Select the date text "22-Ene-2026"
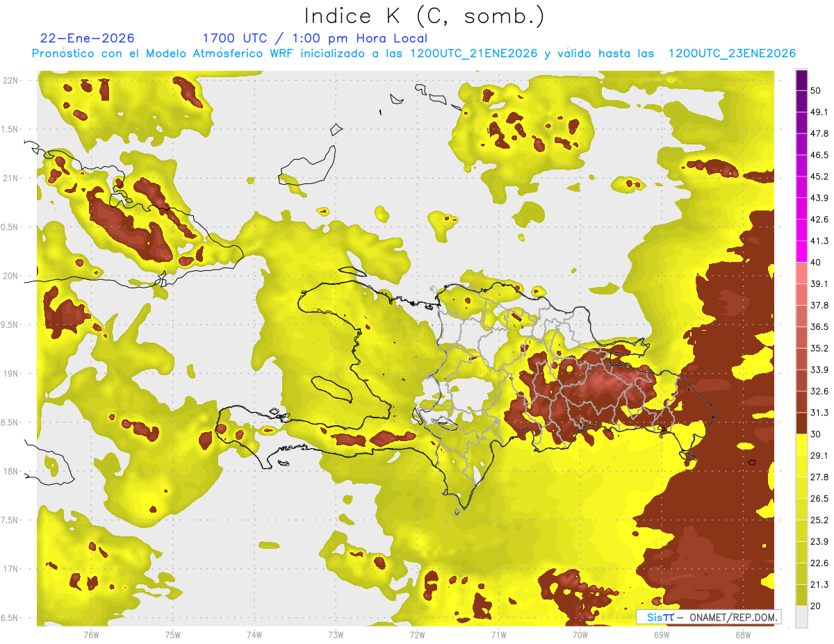The height and width of the screenshot is (644, 834). [88, 38]
